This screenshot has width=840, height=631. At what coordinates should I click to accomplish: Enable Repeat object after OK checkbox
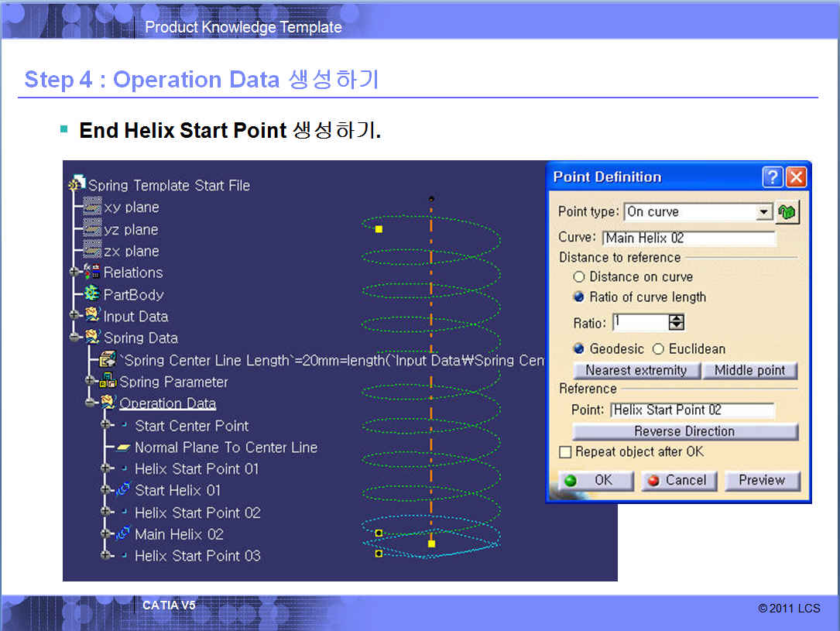tap(565, 452)
